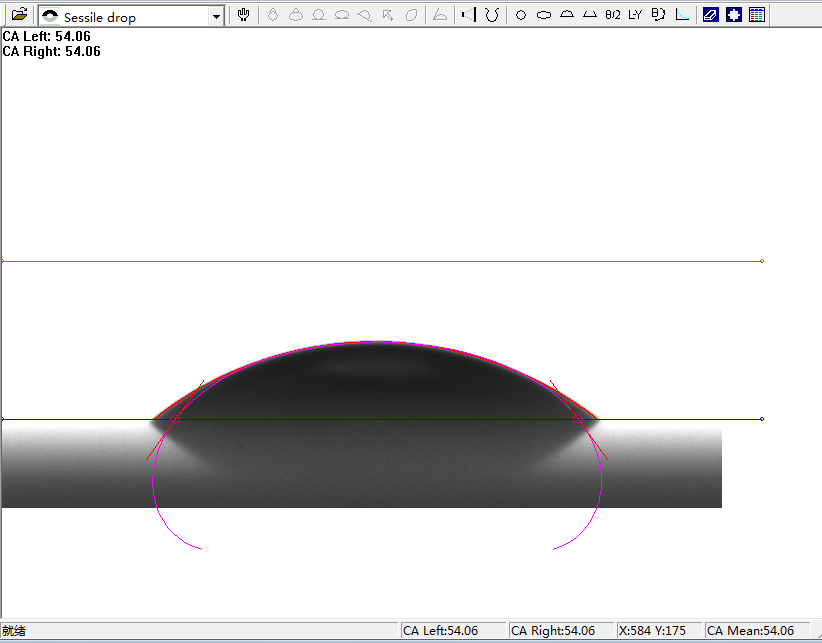Open the data table grid icon

tap(756, 15)
